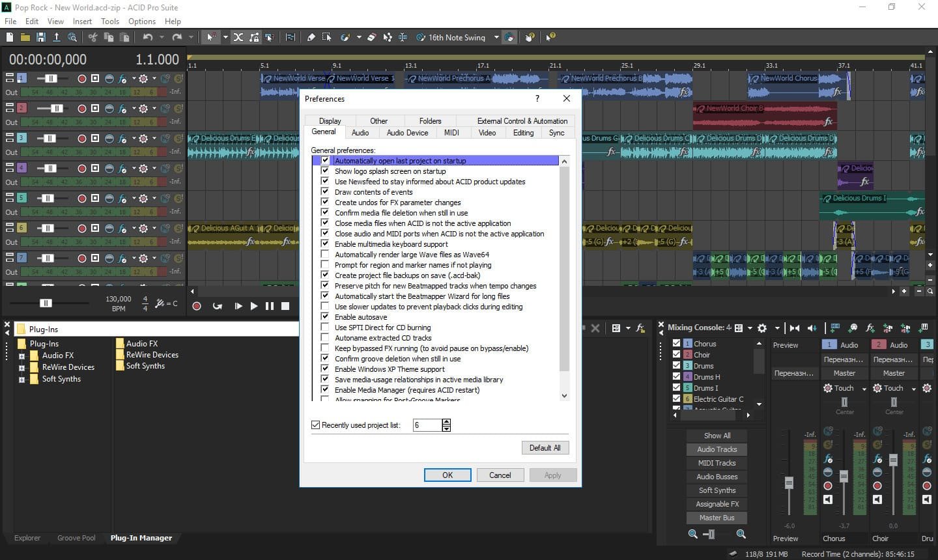The height and width of the screenshot is (560, 938).
Task: Click the Default All button
Action: click(x=545, y=447)
